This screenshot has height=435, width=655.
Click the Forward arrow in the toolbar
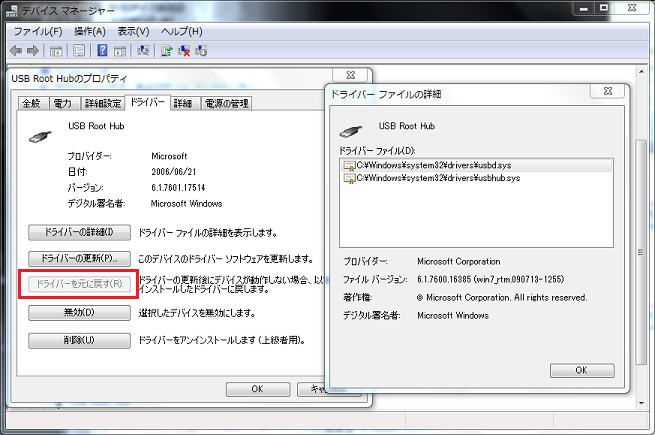(x=33, y=51)
